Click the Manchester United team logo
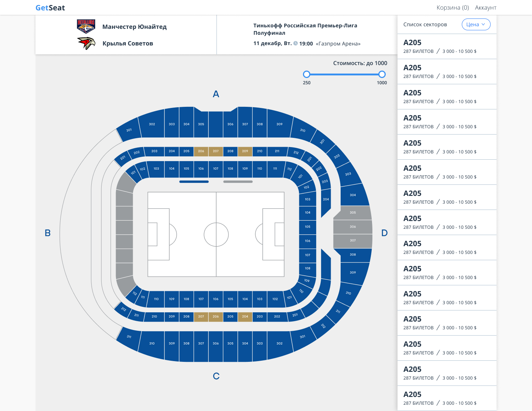 click(x=86, y=27)
